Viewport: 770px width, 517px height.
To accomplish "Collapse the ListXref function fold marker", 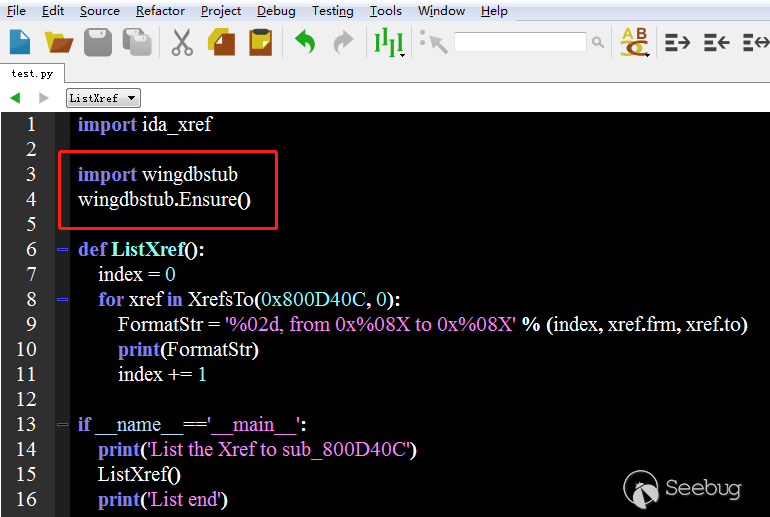I will pyautogui.click(x=63, y=249).
